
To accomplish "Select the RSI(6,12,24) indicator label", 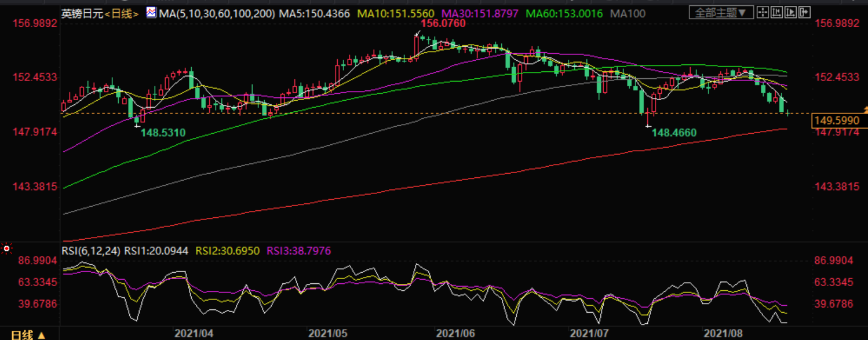I will pyautogui.click(x=92, y=251).
